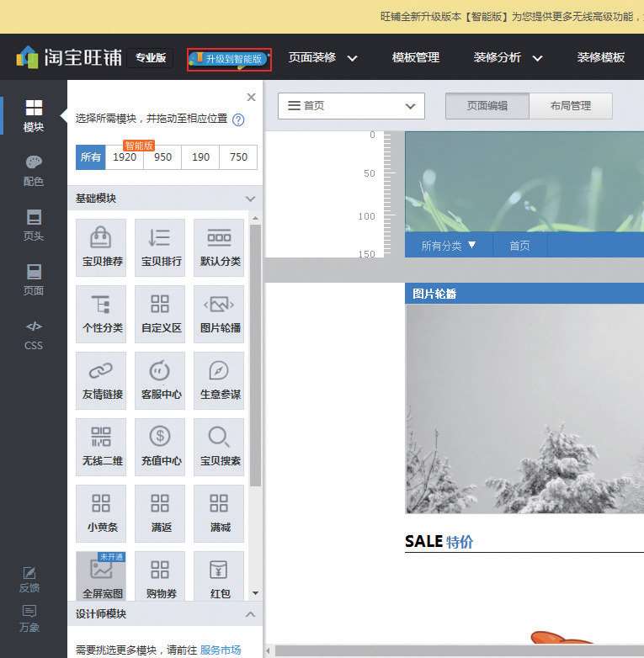
Task: Select the 生意参谋 module
Action: click(219, 380)
